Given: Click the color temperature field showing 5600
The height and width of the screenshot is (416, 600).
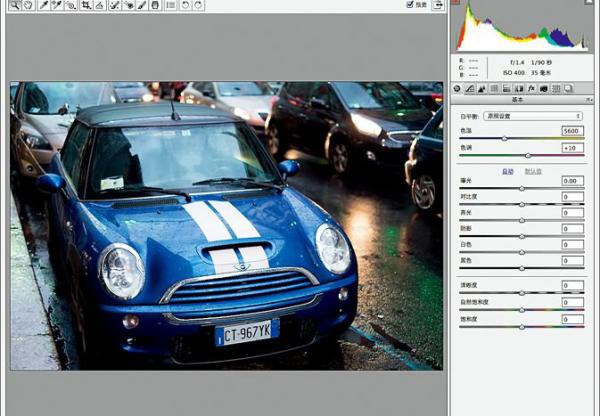Looking at the screenshot, I should click(x=572, y=131).
